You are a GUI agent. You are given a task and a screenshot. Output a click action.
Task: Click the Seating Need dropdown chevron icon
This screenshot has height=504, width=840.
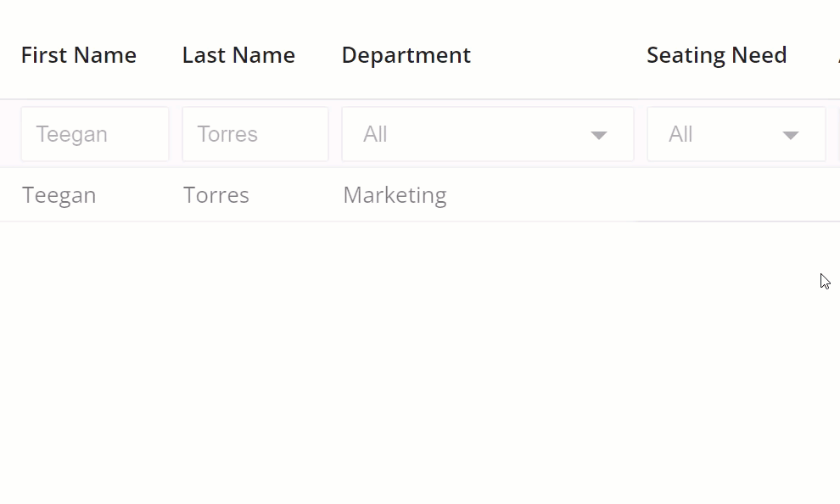point(791,134)
